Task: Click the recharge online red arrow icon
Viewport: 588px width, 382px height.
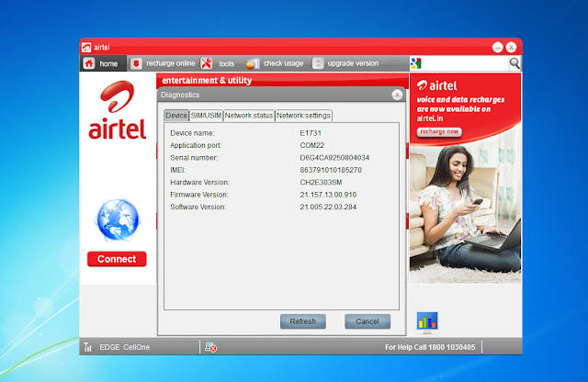Action: point(136,63)
